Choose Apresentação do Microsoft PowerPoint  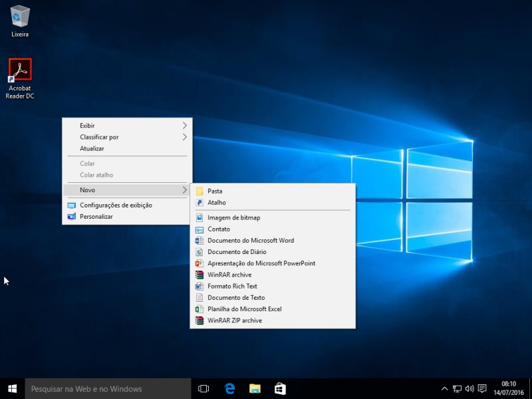pyautogui.click(x=263, y=263)
